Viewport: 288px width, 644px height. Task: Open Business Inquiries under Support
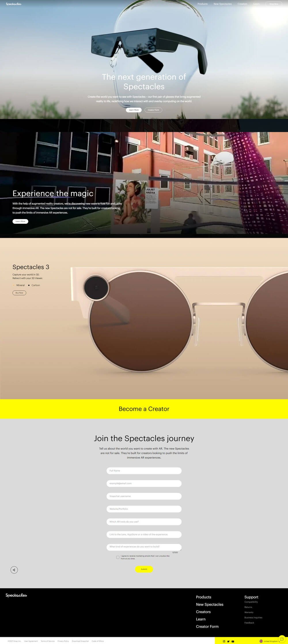coord(253,617)
